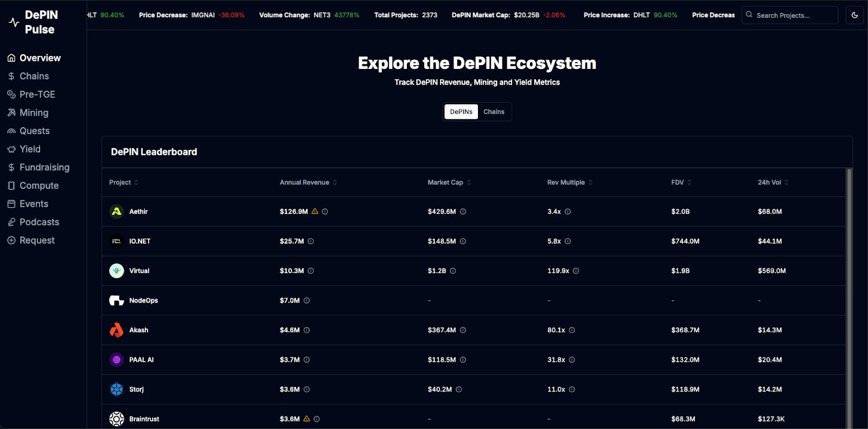Viewport: 868px width, 429px height.
Task: Sort by Annual Revenue column
Action: [x=308, y=182]
